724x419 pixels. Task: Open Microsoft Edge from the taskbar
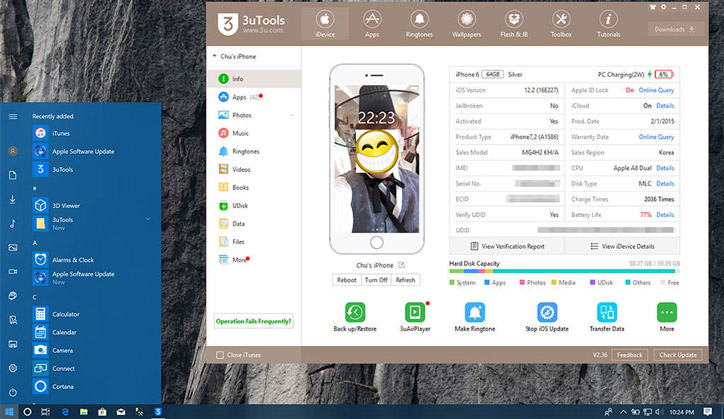click(65, 412)
